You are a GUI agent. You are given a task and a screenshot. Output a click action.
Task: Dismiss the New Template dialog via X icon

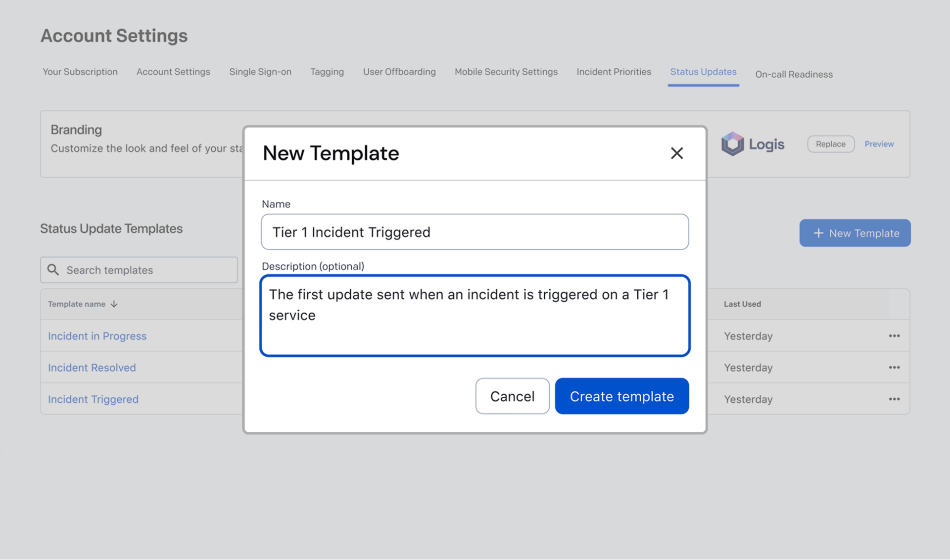click(x=676, y=153)
